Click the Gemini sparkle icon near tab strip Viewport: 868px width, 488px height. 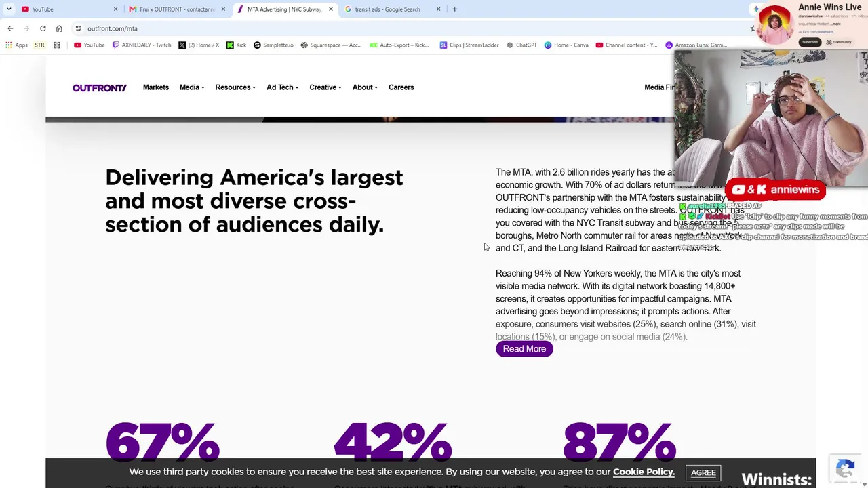tap(756, 9)
